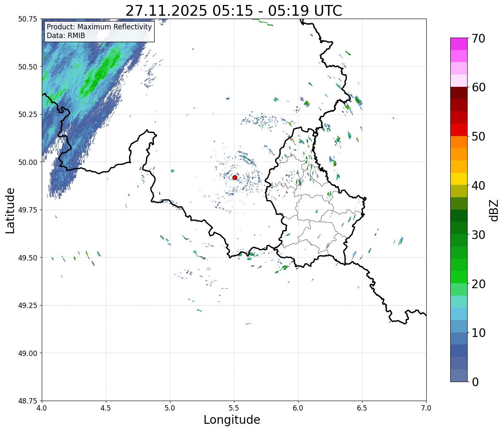
Task: Click the plot title timestamp text
Action: pos(234,10)
